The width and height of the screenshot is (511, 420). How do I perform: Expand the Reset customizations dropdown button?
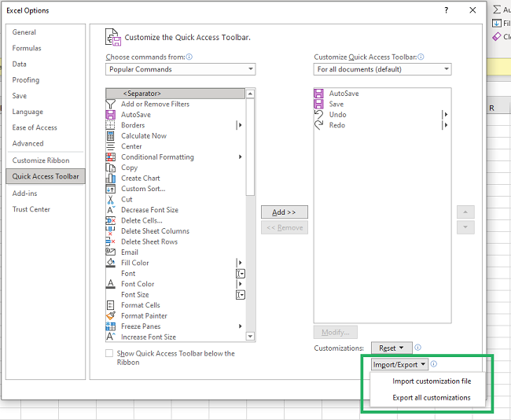(x=391, y=348)
